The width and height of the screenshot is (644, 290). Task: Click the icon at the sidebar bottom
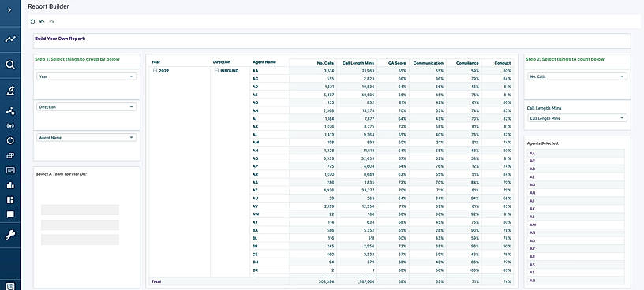coord(10,286)
